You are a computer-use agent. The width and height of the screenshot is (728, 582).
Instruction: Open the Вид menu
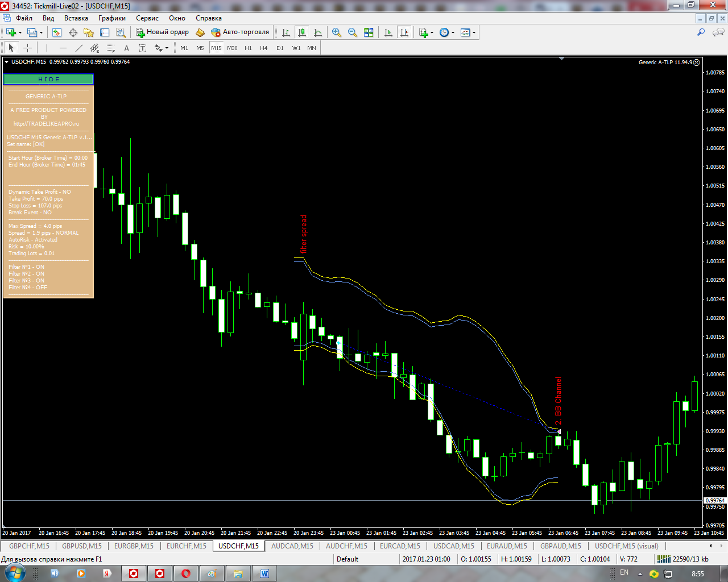(48, 18)
